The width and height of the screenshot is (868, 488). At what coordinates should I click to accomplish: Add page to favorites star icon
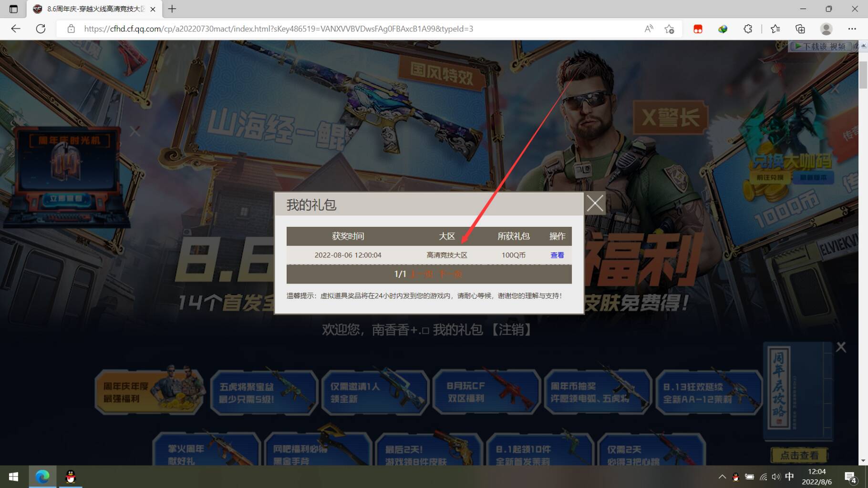669,29
